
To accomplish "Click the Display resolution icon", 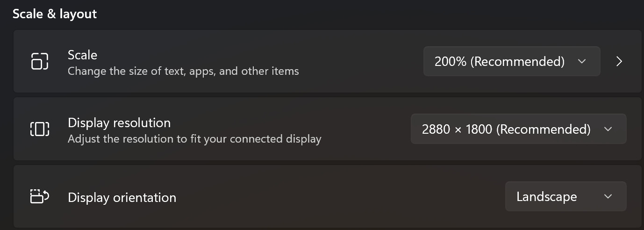I will click(x=40, y=129).
